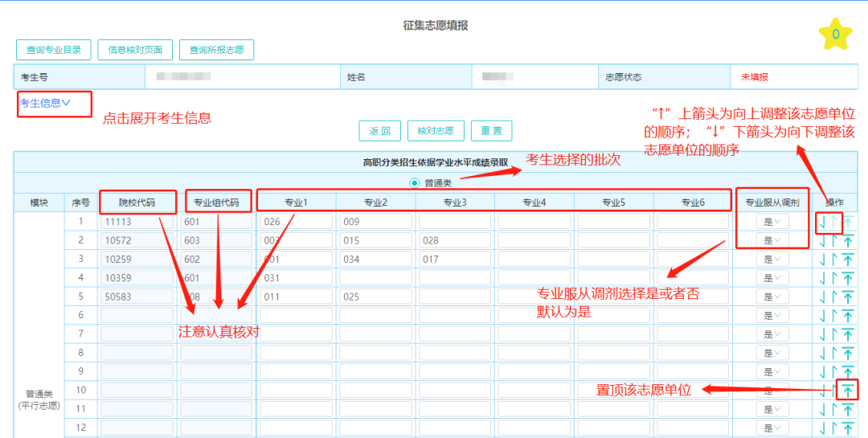The image size is (868, 438).
Task: Click row 4 院校代码 field showing 10359
Action: point(137,279)
